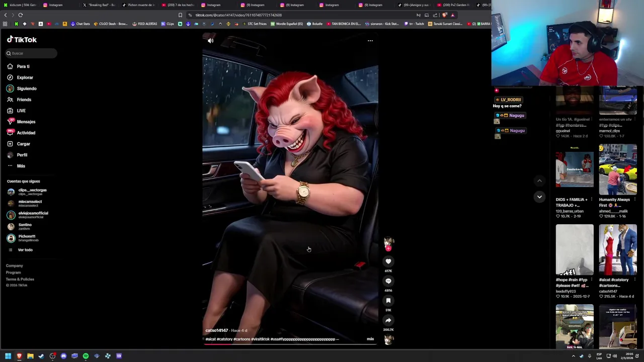Open the FEED ALERTAS bookmark

pyautogui.click(x=145, y=24)
